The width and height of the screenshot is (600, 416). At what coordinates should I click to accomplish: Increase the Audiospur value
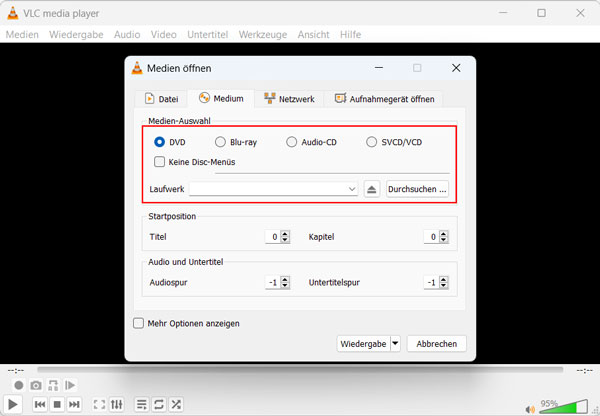(x=285, y=279)
